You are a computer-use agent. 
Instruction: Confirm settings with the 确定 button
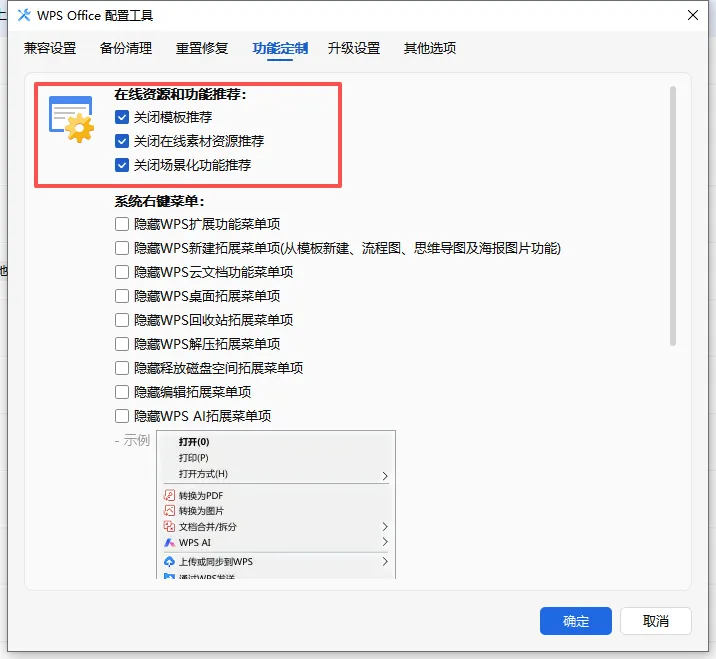pyautogui.click(x=575, y=621)
